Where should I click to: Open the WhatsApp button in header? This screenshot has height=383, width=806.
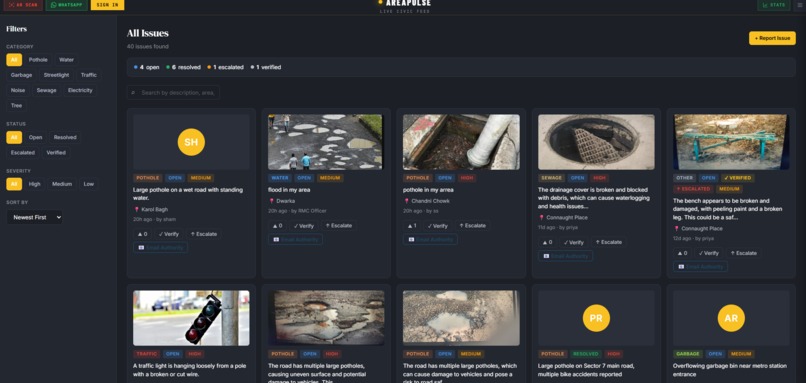click(x=66, y=5)
